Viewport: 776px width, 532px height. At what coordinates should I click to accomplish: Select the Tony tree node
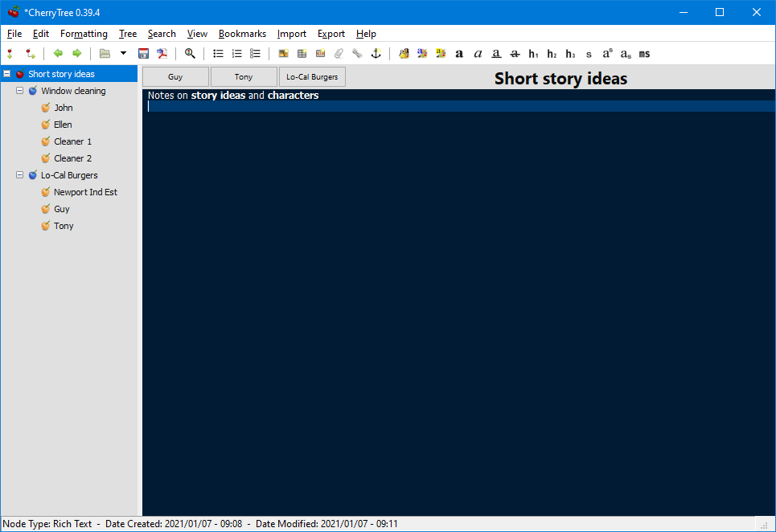click(x=64, y=226)
